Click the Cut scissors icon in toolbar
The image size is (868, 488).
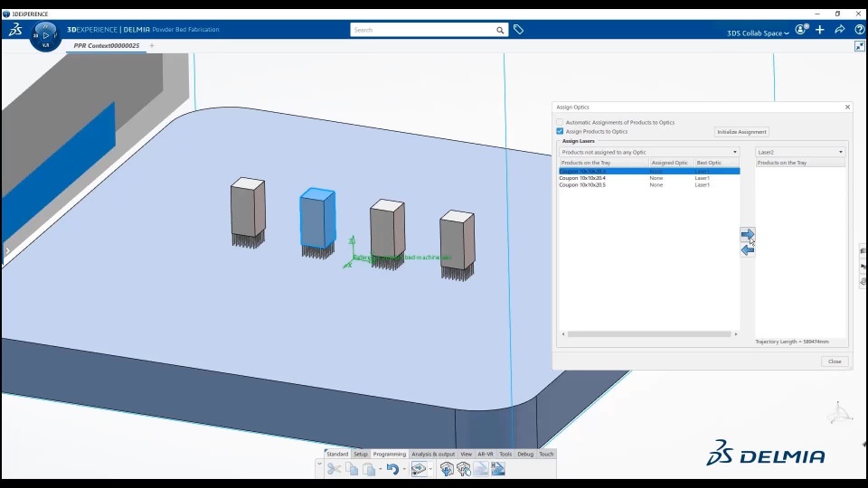pos(334,469)
